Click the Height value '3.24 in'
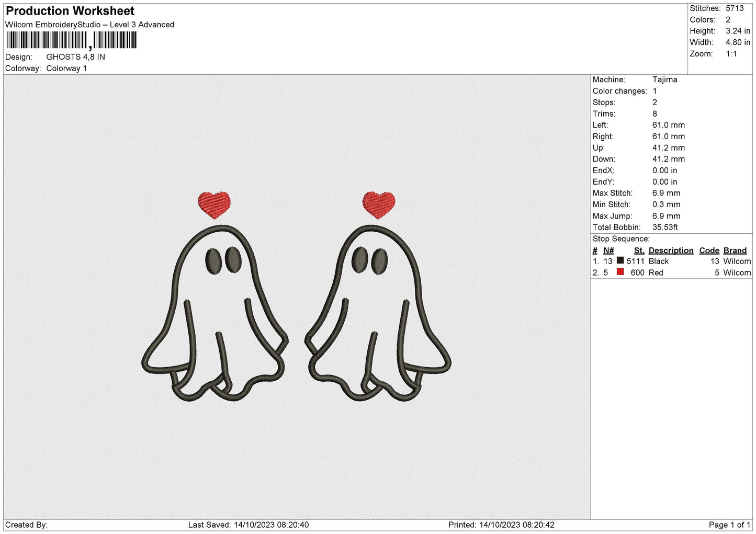 coord(738,31)
